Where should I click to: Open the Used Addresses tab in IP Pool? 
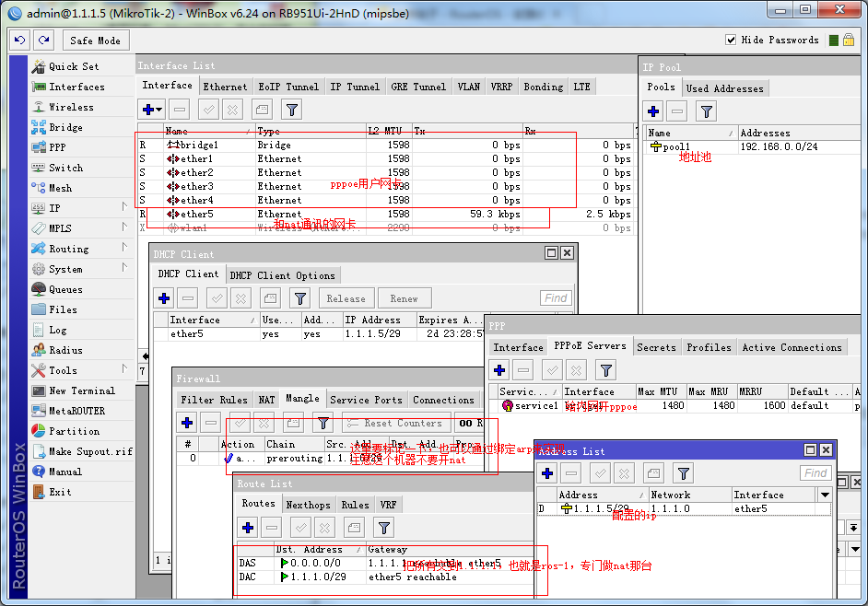coord(724,88)
